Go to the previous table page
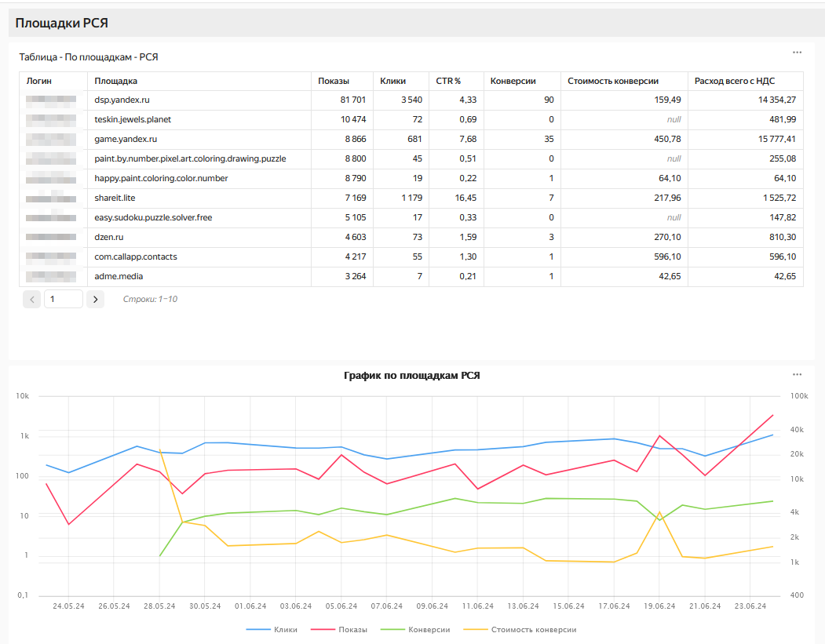Screen dimensions: 825x644 coord(32,299)
